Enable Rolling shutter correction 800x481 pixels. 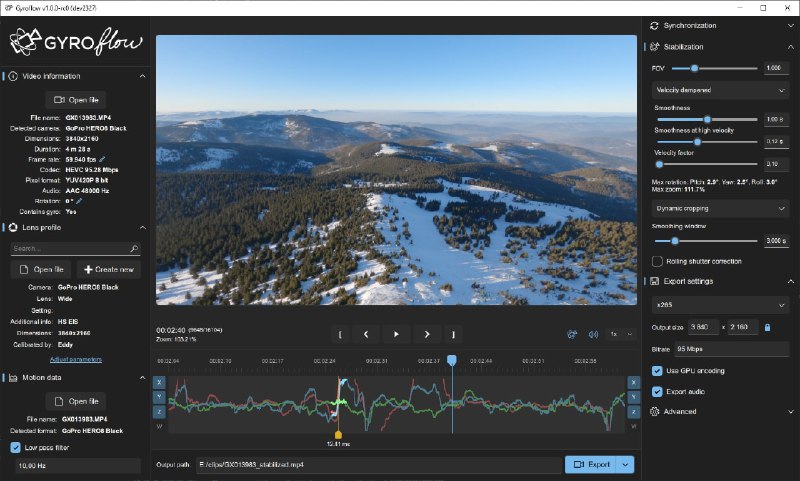pyautogui.click(x=657, y=261)
